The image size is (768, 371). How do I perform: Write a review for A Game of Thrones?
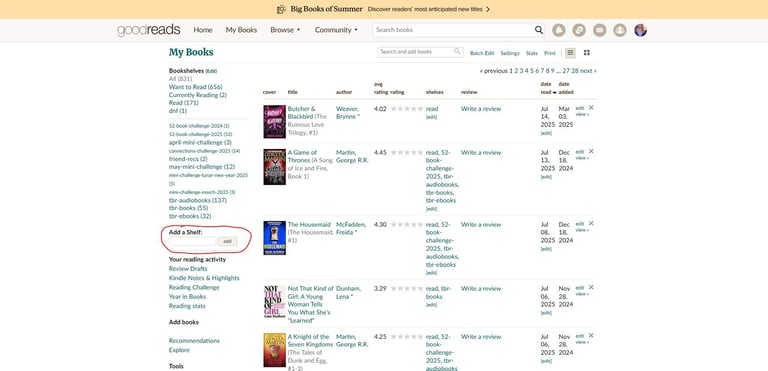coord(481,152)
